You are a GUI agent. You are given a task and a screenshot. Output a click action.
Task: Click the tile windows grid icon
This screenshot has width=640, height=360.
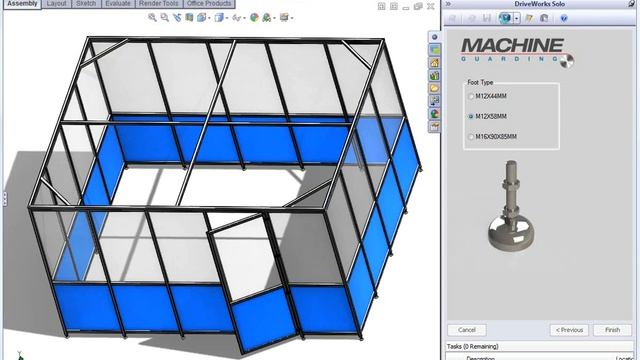click(x=381, y=6)
